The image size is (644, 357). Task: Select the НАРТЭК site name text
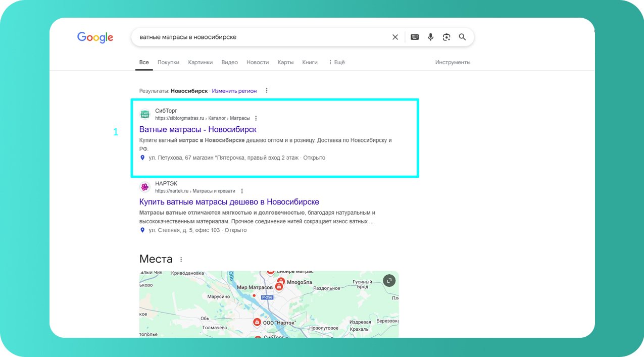point(166,183)
